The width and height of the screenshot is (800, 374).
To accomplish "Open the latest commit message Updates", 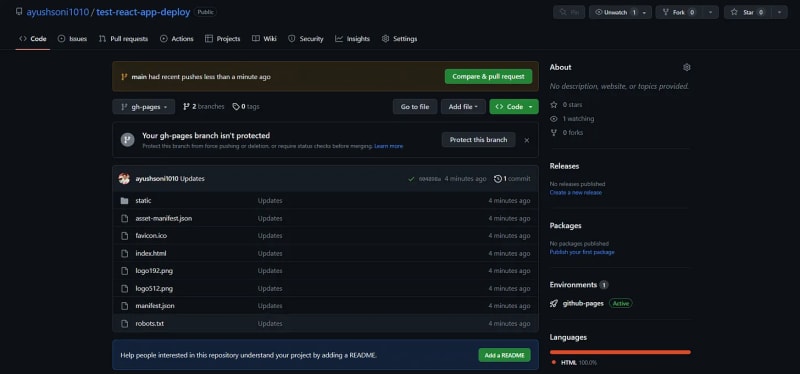I will point(192,179).
